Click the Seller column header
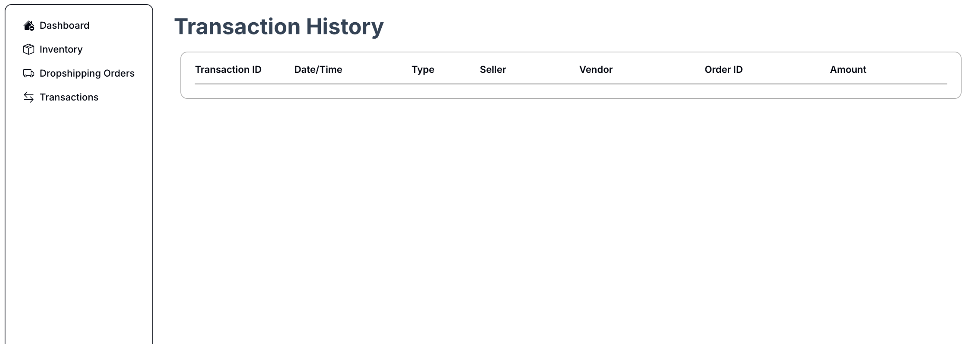980x344 pixels. [493, 70]
